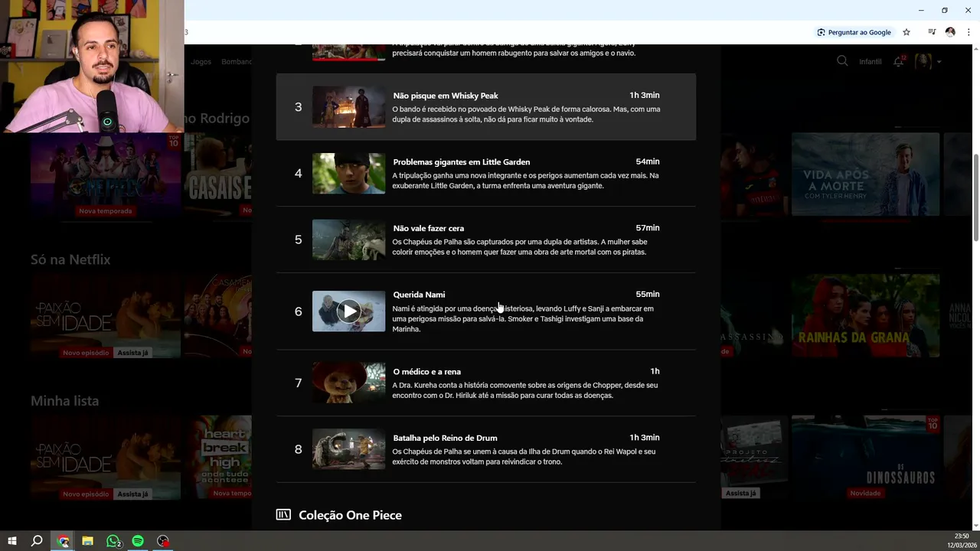The width and height of the screenshot is (980, 551).
Task: Click the scrollbar up arrow
Action: click(x=975, y=49)
